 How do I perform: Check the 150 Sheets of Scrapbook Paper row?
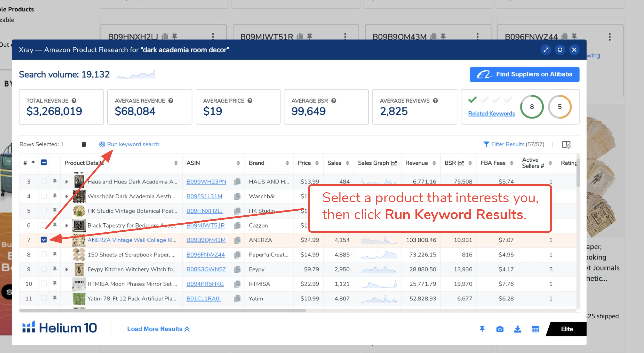44,254
